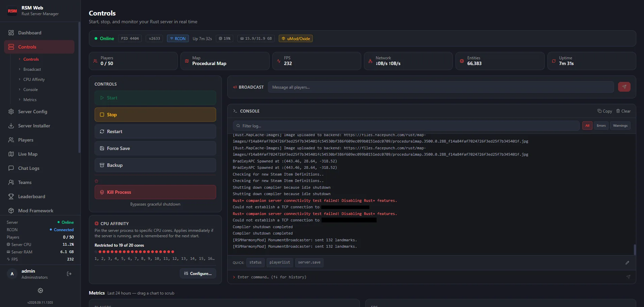Click the Start server button
Viewport: 644px width, 307px height.
pos(155,98)
